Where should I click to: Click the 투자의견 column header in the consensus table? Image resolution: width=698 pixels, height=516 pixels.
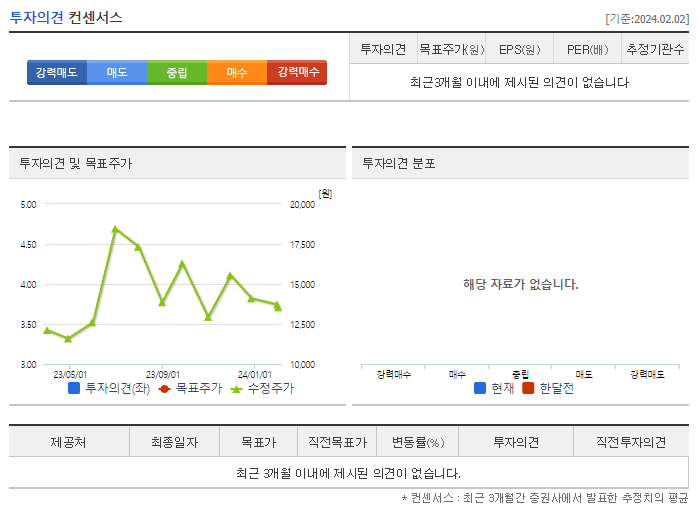point(383,49)
